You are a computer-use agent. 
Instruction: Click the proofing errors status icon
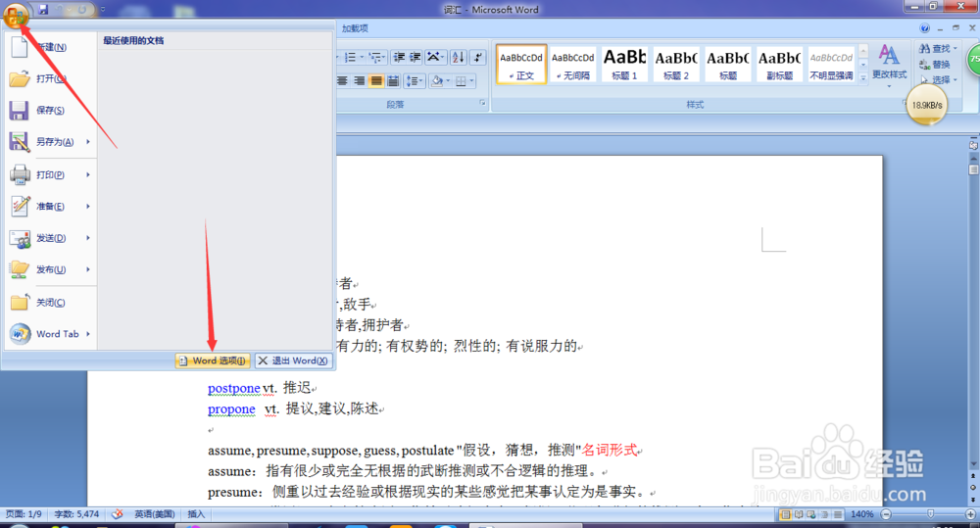117,514
